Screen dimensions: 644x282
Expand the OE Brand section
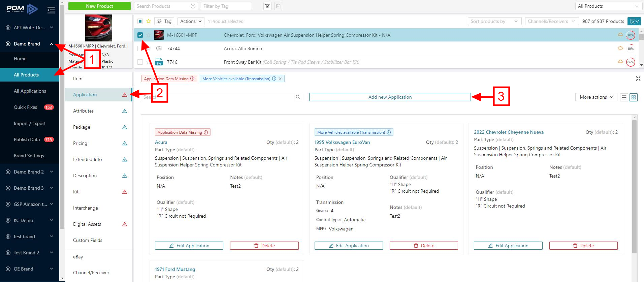click(x=52, y=269)
